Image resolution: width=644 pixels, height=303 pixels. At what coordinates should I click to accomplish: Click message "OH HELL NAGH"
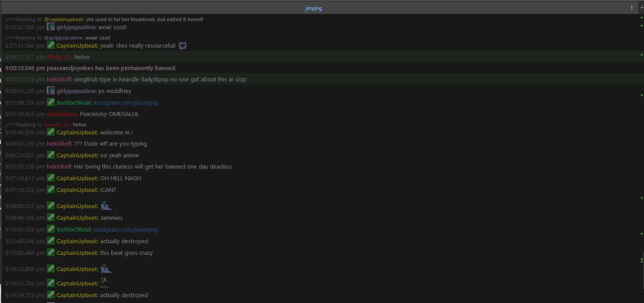120,178
